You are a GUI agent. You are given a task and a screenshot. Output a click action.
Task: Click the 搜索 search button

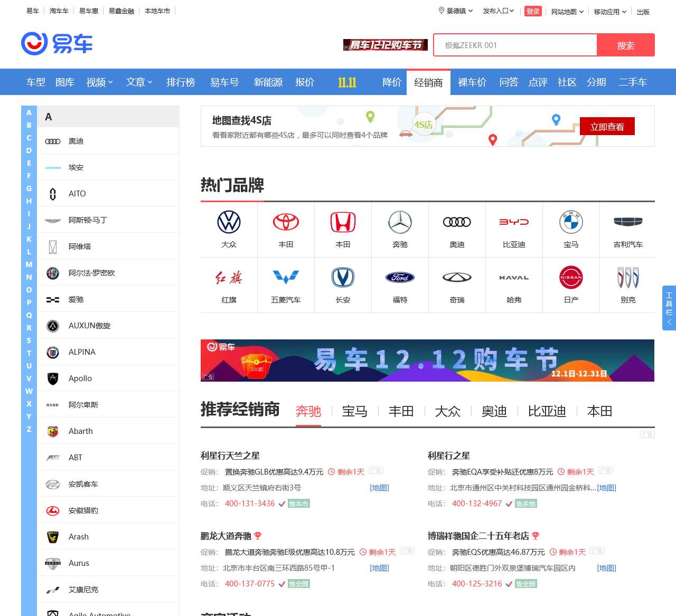tap(625, 45)
